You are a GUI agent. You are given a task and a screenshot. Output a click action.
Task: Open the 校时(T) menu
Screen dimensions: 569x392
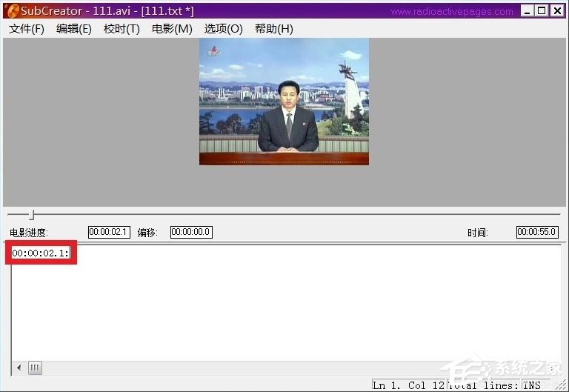(122, 29)
